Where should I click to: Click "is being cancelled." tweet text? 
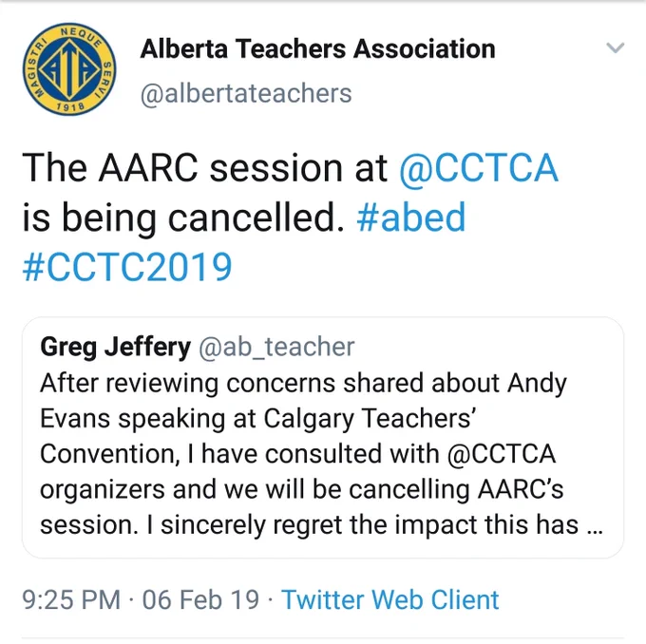183,217
